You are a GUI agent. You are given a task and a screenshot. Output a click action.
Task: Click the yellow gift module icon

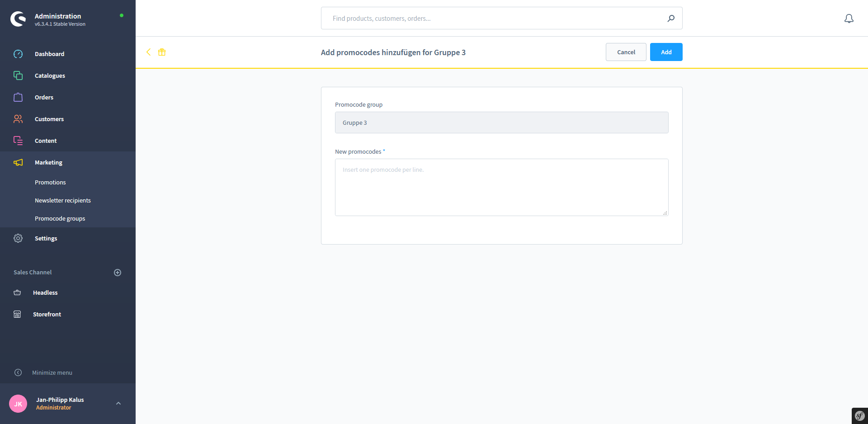click(162, 52)
